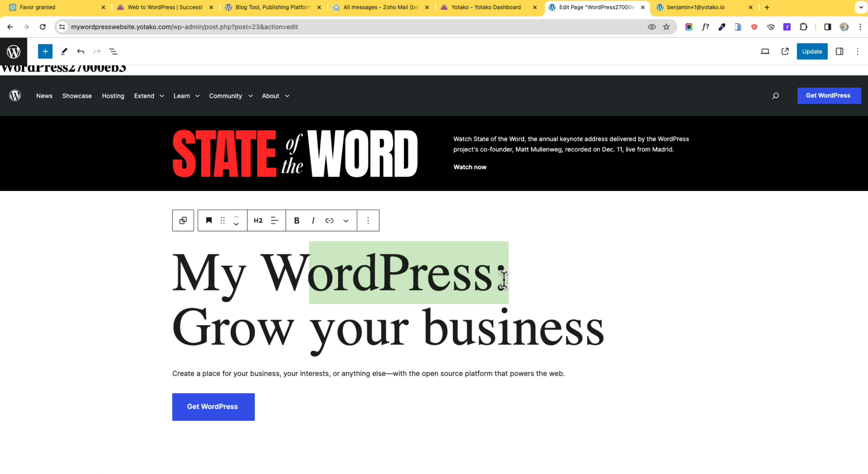Open the block inserter plus button
This screenshot has width=868, height=474.
[45, 51]
